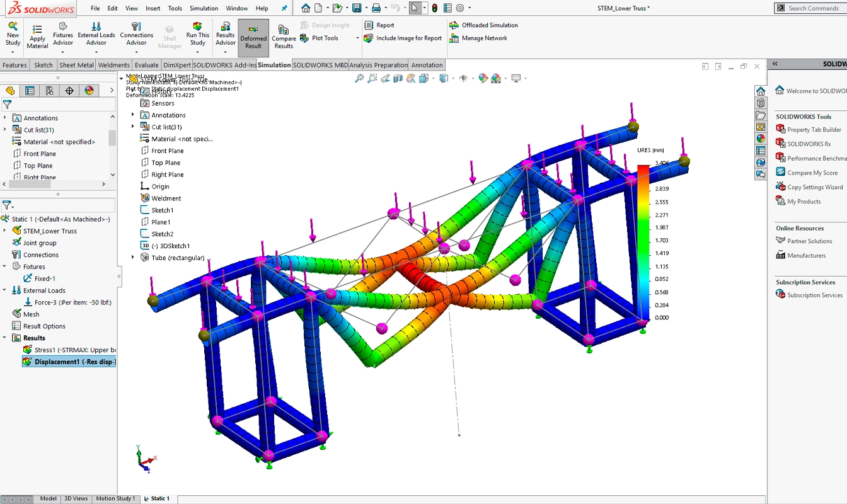Collapse the Fixtures folder
Image resolution: width=847 pixels, height=504 pixels.
[5, 266]
